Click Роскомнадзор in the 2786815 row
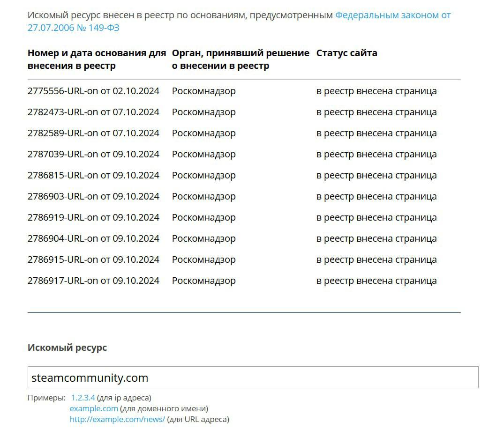 click(x=204, y=176)
